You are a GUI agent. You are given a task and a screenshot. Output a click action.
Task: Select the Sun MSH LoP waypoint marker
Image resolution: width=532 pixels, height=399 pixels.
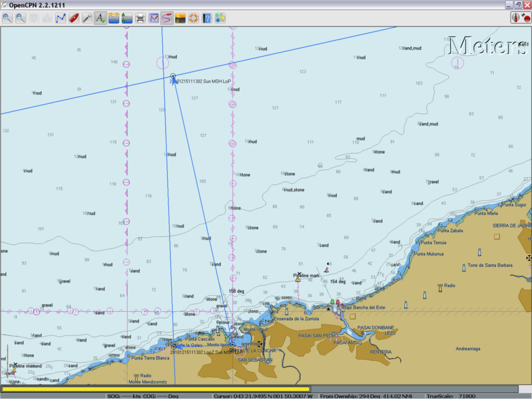(173, 76)
